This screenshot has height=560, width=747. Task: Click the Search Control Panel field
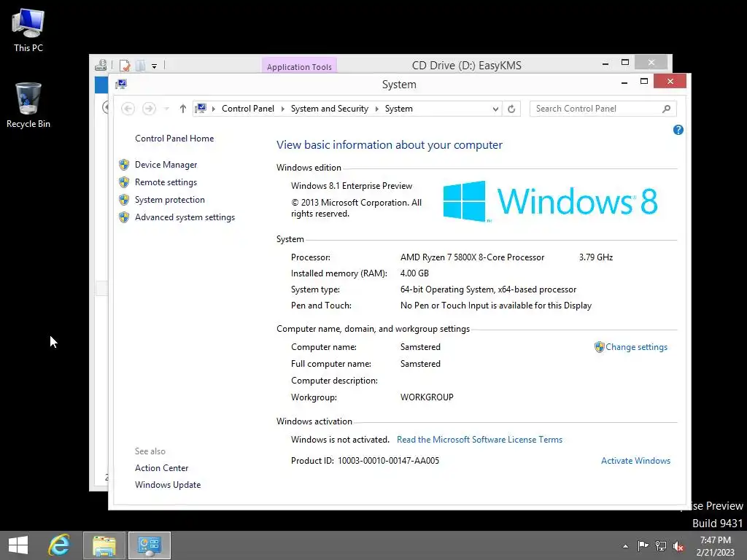point(603,109)
